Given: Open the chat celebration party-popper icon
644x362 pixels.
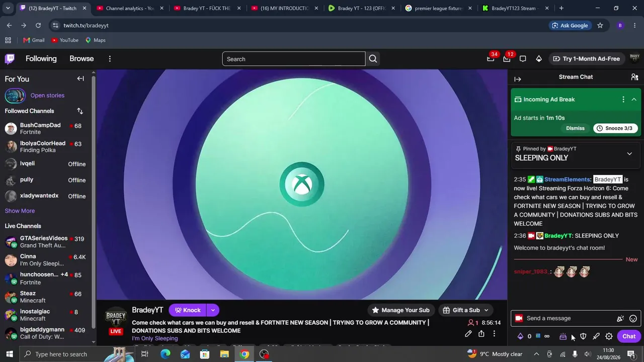Looking at the screenshot, I should pos(620,318).
